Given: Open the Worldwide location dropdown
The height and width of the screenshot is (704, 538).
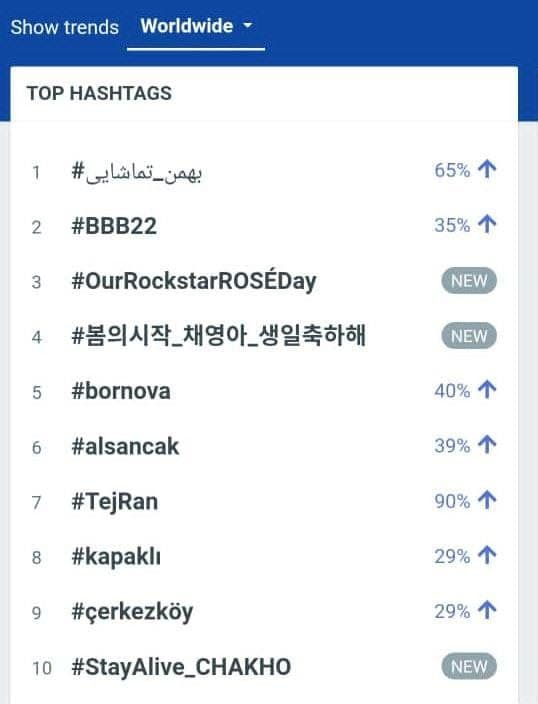Looking at the screenshot, I should (x=196, y=26).
